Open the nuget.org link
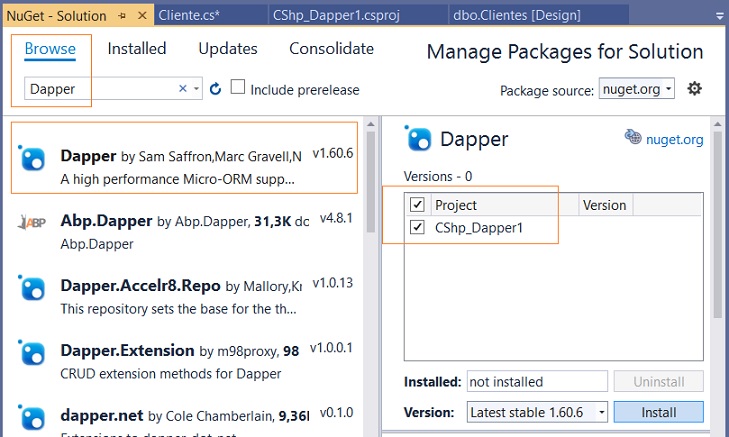Image resolution: width=729 pixels, height=437 pixels. (675, 139)
